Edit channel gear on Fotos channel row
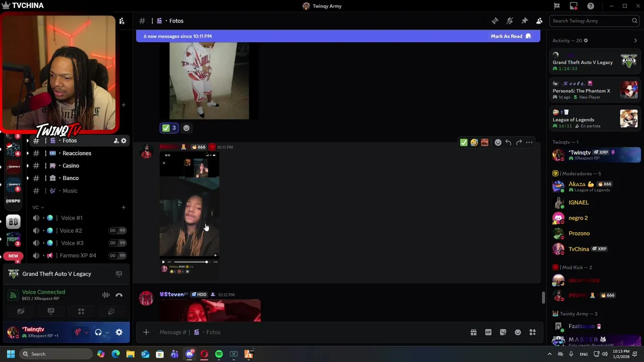The height and width of the screenshot is (362, 644). pos(124,141)
